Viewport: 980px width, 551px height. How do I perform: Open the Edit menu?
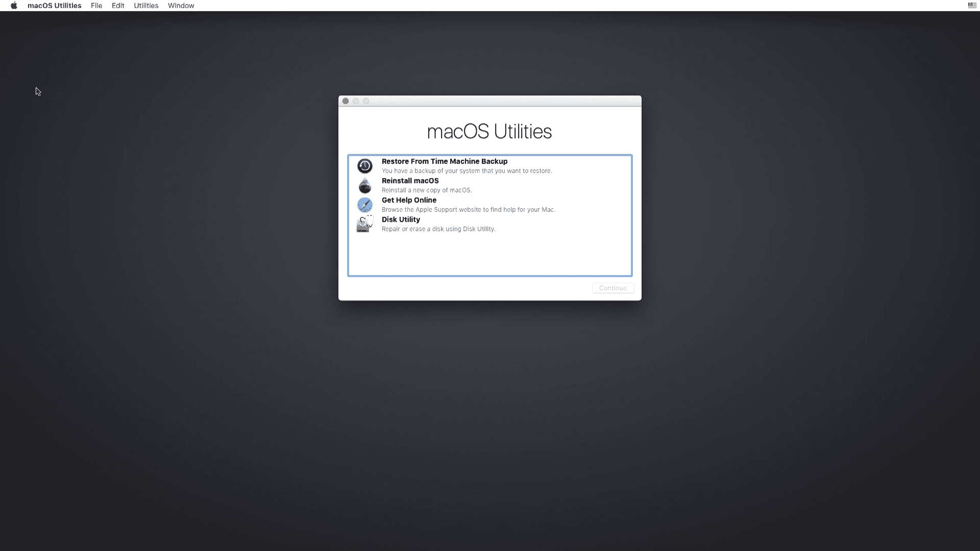(118, 6)
